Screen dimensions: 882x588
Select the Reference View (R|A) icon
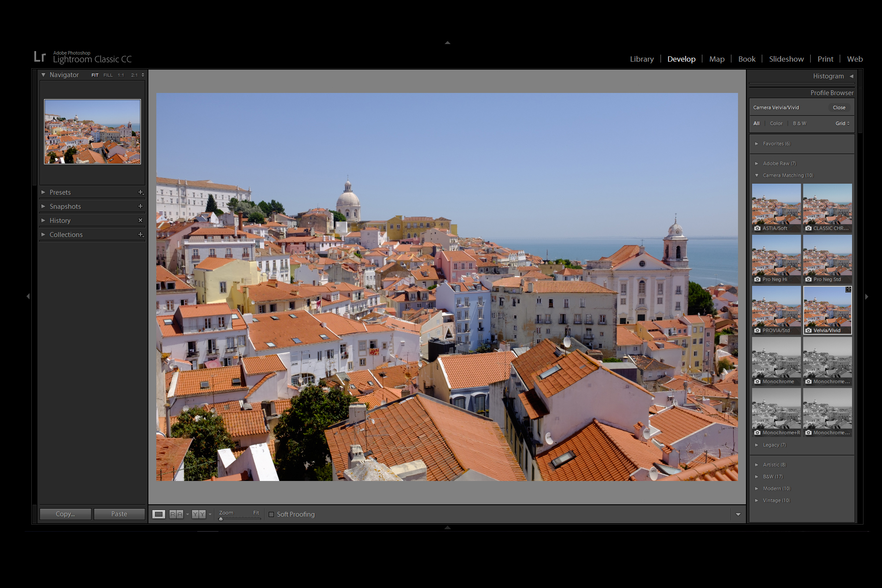[176, 514]
